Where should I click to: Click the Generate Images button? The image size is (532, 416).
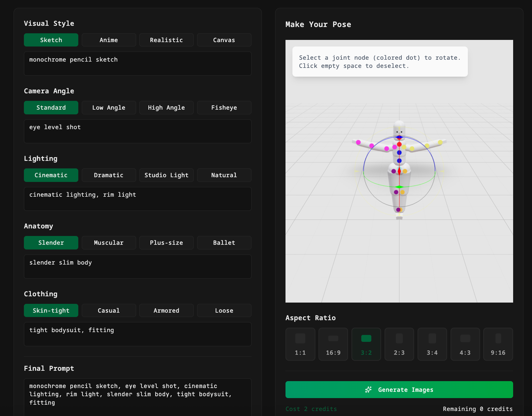click(399, 390)
